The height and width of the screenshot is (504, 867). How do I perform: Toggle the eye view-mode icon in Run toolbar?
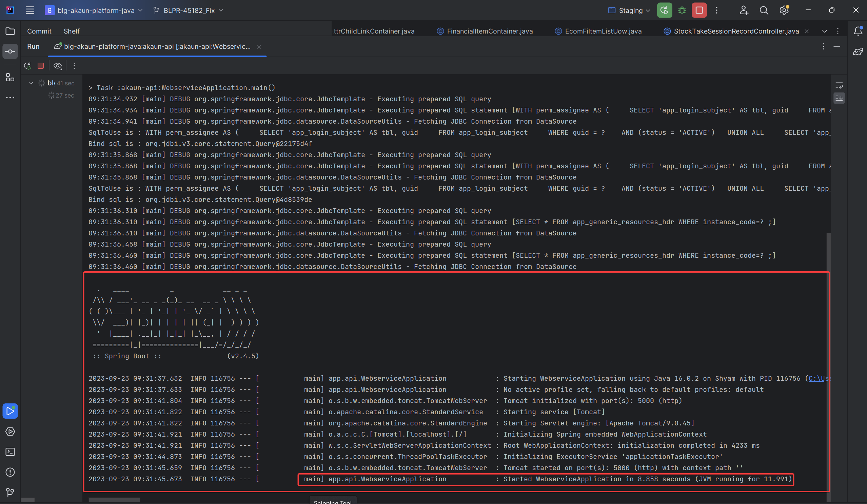pyautogui.click(x=57, y=66)
